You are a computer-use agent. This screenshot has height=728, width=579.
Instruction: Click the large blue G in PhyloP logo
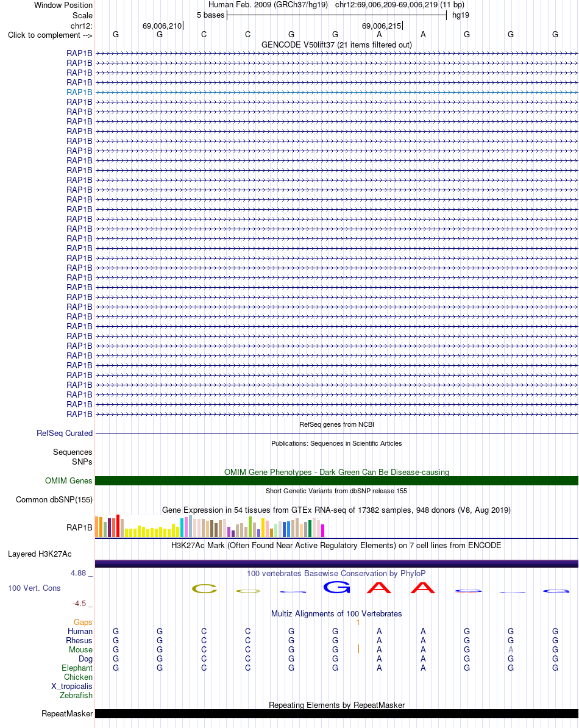[x=336, y=587]
